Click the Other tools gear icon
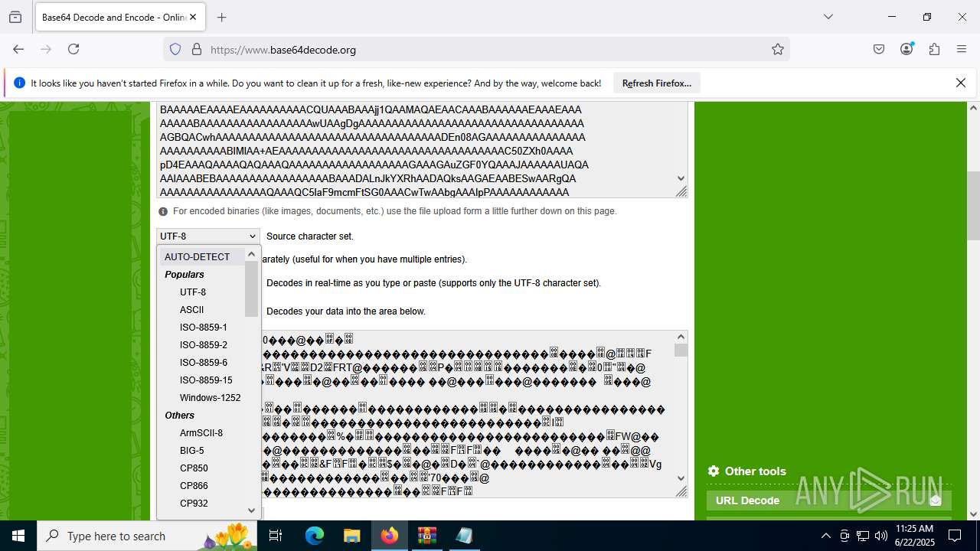The image size is (980, 551). [714, 471]
